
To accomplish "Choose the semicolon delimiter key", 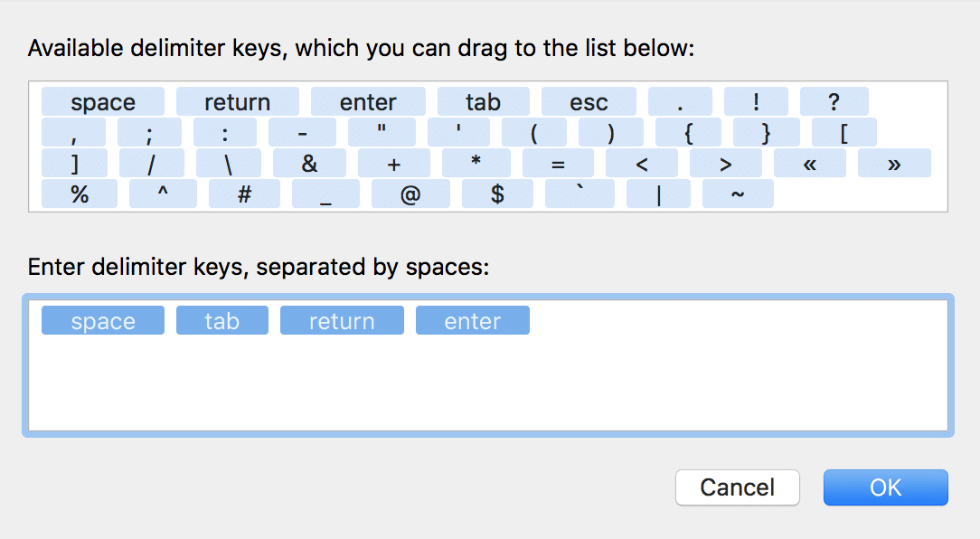I will coord(149,133).
